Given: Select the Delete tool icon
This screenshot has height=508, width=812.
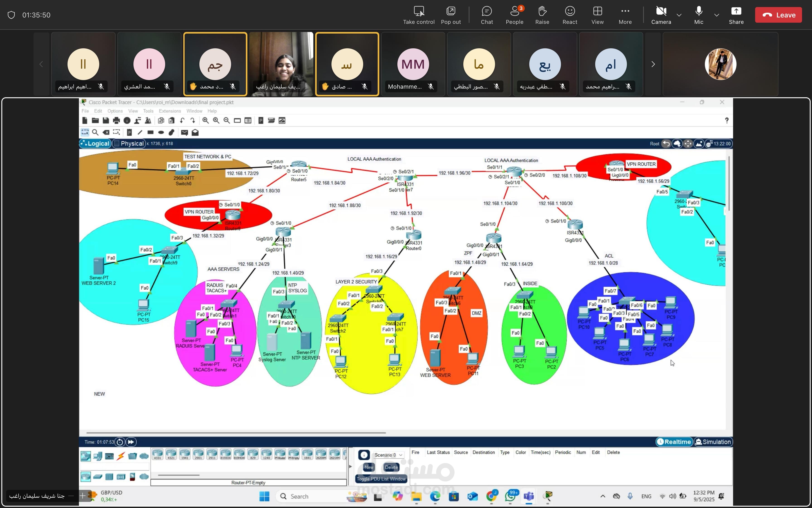Looking at the screenshot, I should point(106,132).
